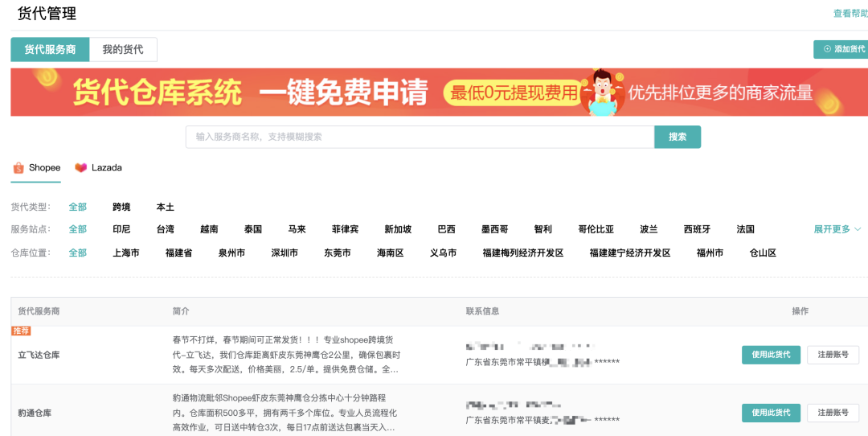
Task: Click the 联系信息 column header
Action: click(483, 311)
